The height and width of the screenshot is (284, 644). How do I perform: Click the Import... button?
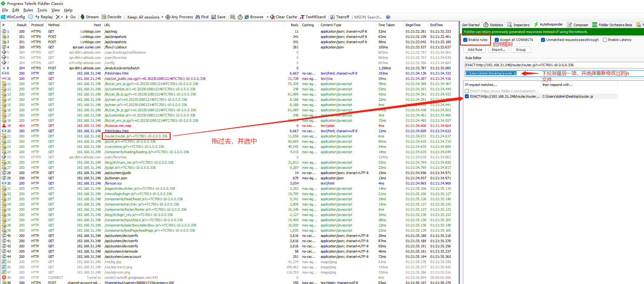click(x=498, y=50)
